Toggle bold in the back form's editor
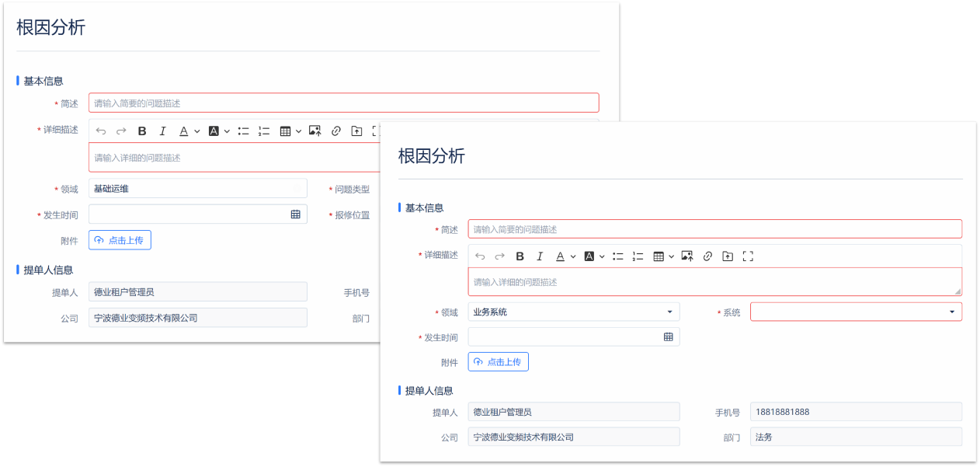 [x=142, y=131]
